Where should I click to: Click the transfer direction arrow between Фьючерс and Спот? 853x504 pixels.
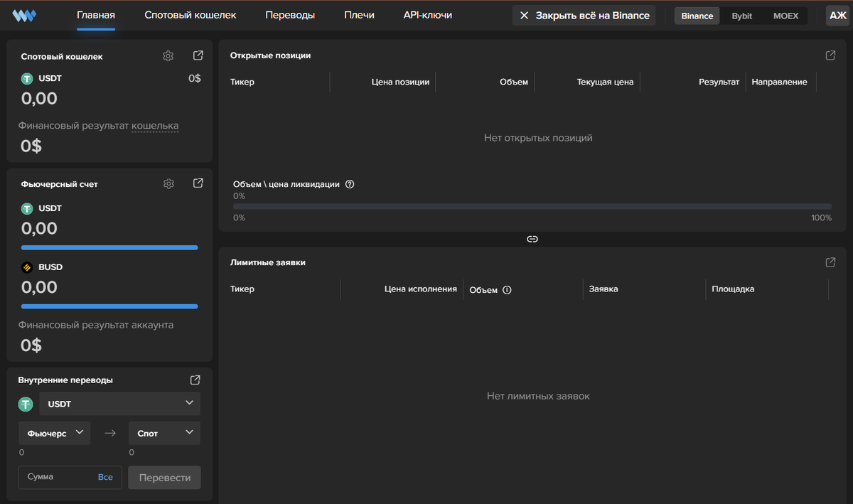[x=109, y=433]
